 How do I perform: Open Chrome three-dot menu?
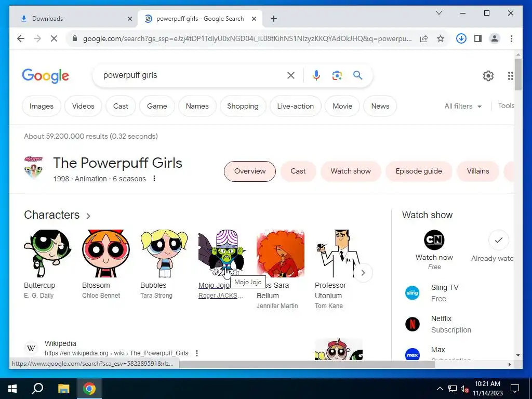511,38
